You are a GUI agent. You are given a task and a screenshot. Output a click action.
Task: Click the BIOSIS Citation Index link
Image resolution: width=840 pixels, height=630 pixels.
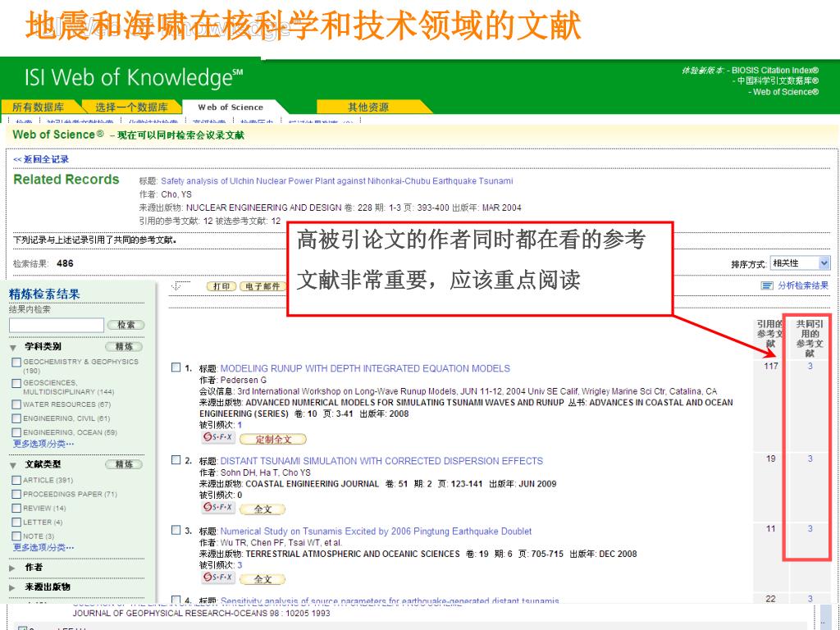(x=775, y=71)
